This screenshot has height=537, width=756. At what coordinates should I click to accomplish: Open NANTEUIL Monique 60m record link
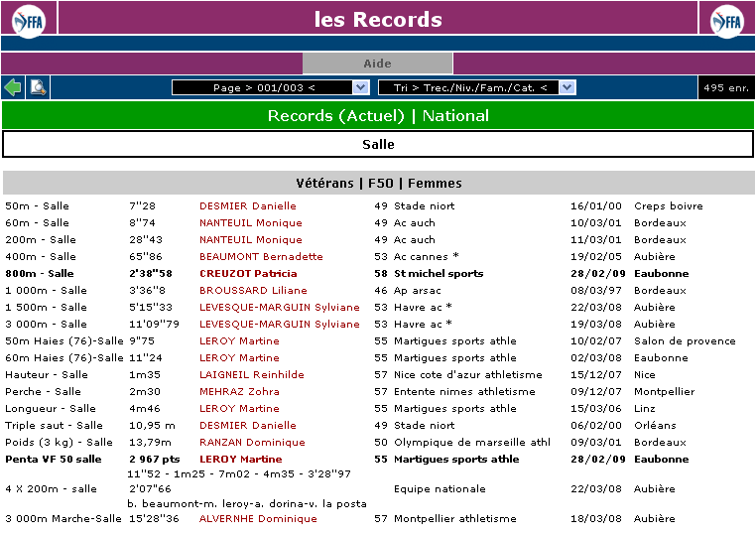coord(251,223)
